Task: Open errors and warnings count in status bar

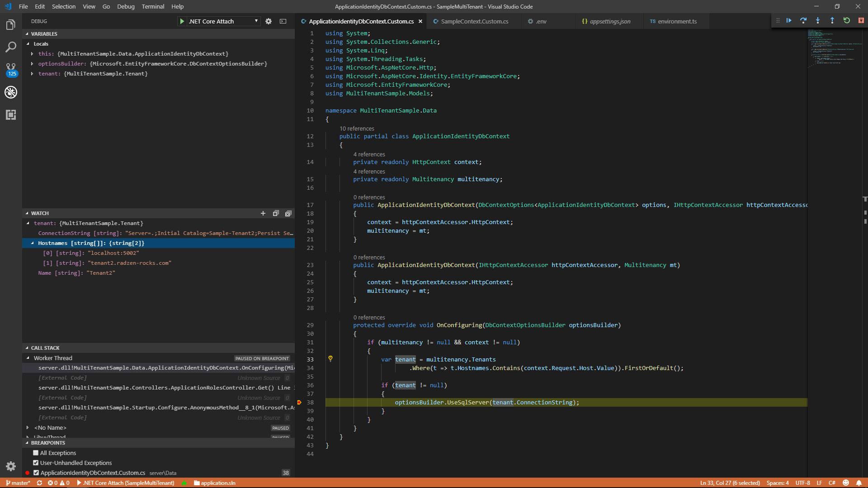Action: 59,483
